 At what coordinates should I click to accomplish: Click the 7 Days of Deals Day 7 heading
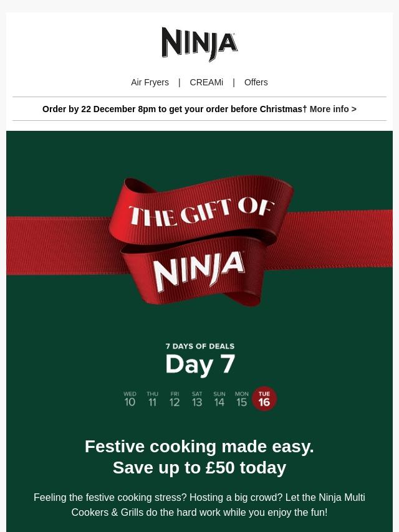(x=200, y=360)
